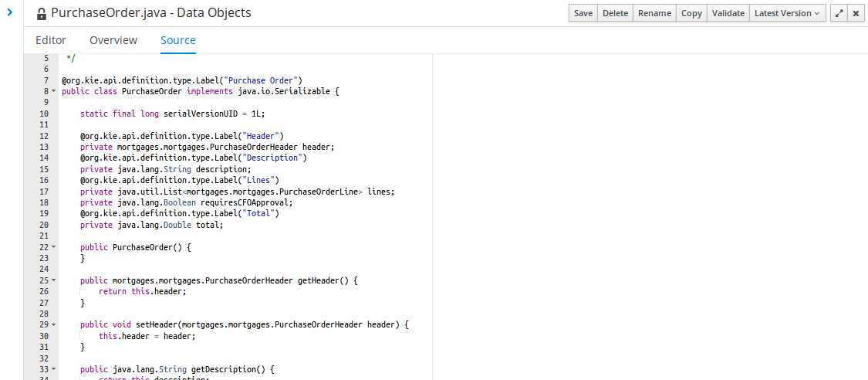Screen dimensions: 868x380
Task: Maximize the editor with expand icon
Action: click(838, 13)
